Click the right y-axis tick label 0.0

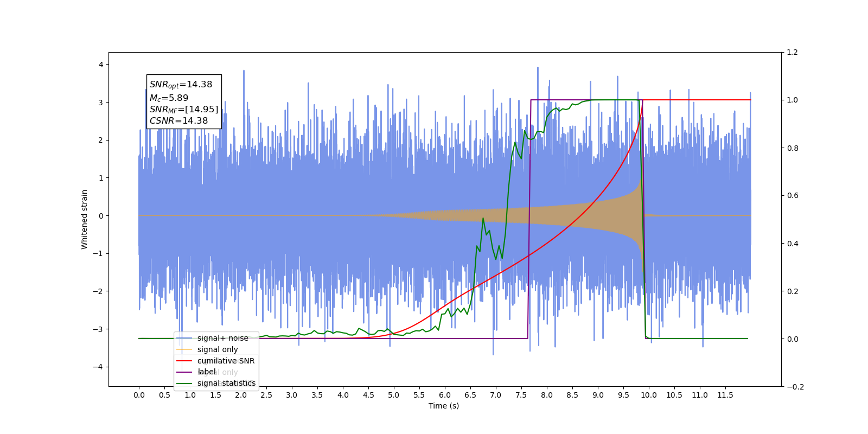tap(792, 339)
